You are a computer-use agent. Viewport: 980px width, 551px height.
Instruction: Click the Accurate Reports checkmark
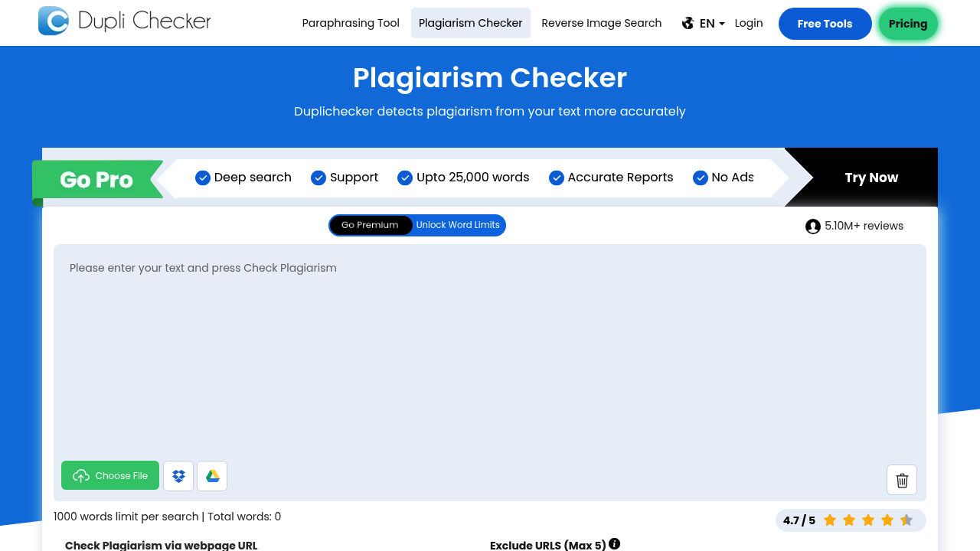pos(557,178)
